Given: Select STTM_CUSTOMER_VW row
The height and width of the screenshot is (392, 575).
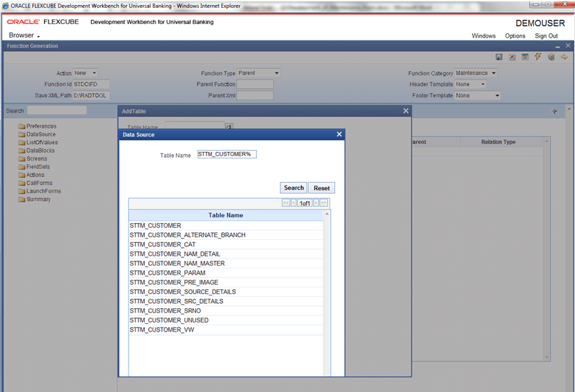Looking at the screenshot, I should click(x=226, y=330).
